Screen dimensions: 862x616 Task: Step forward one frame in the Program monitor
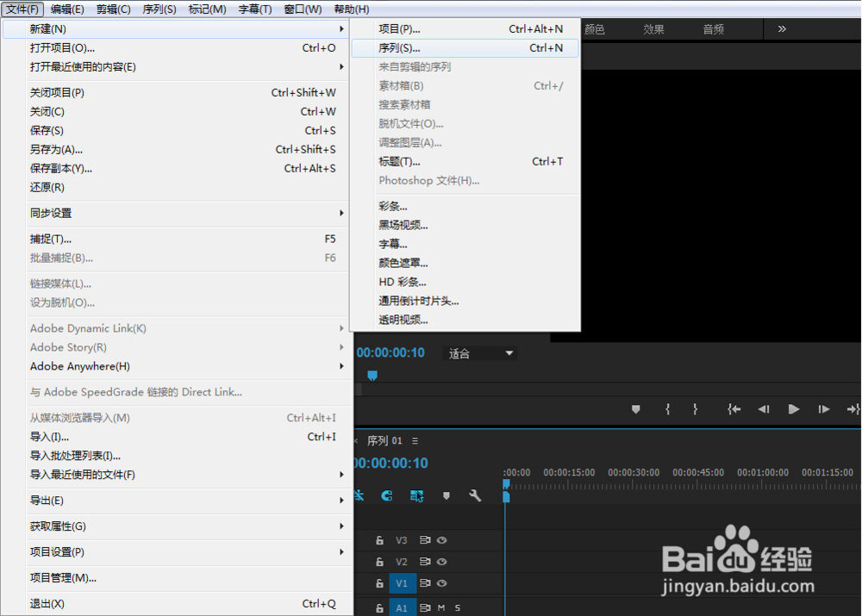(824, 410)
